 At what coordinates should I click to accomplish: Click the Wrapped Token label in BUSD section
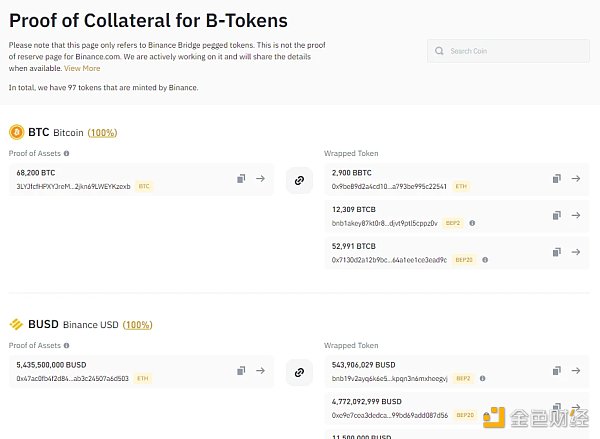tap(351, 346)
